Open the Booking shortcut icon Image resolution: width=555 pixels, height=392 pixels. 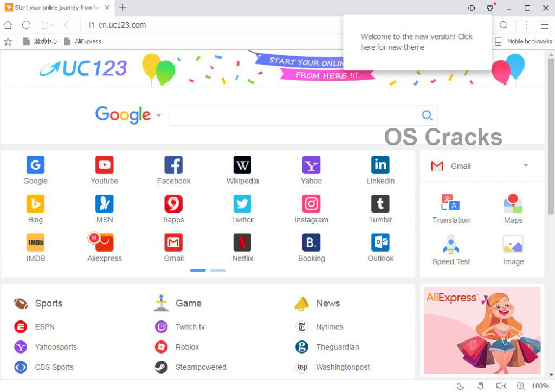tap(312, 242)
